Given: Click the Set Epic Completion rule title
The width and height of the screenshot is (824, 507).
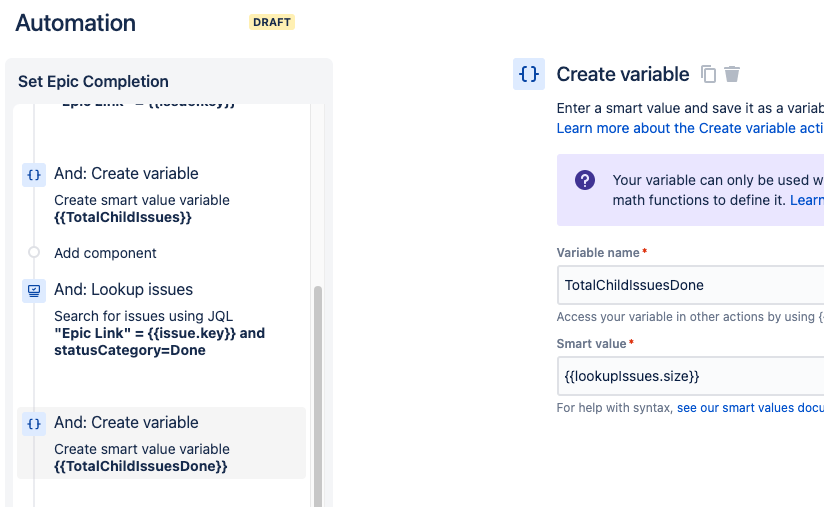Looking at the screenshot, I should click(93, 82).
